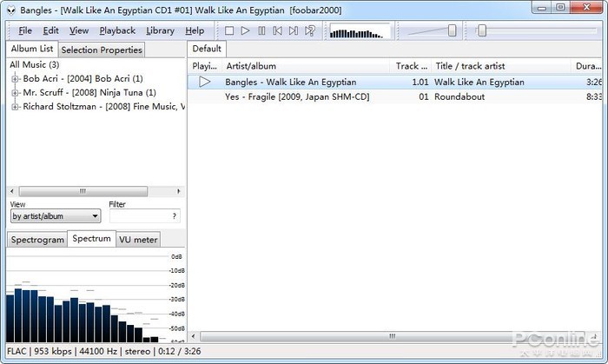Expand the Bob Acri album node
This screenshot has width=608, height=364.
[x=15, y=79]
